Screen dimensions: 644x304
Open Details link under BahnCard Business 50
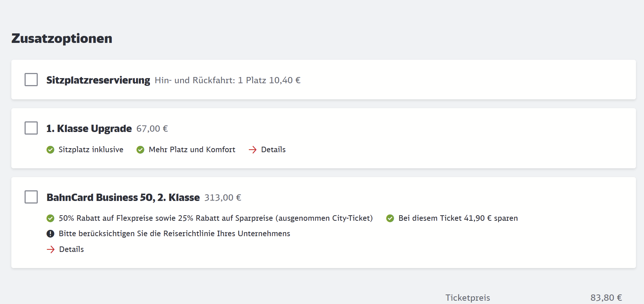pyautogui.click(x=71, y=249)
